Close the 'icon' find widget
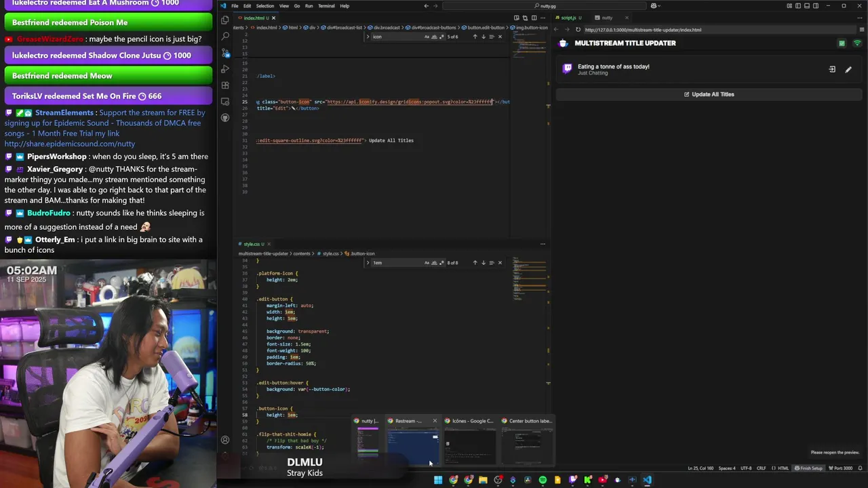This screenshot has width=868, height=488. point(500,37)
